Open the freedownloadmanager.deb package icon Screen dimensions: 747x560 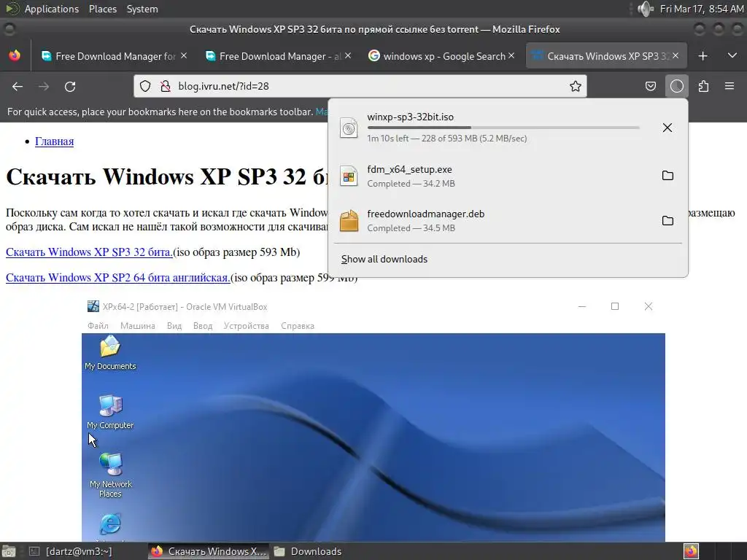[349, 221]
